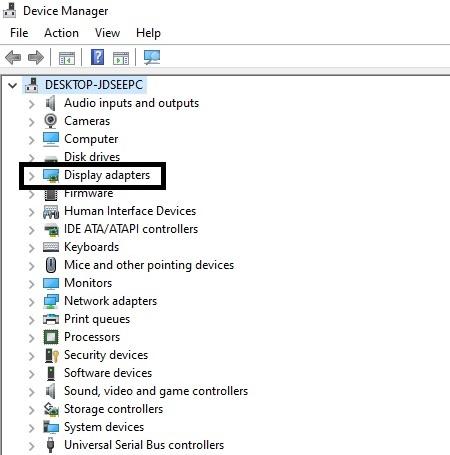Open the File menu
The width and height of the screenshot is (450, 455).
[19, 33]
